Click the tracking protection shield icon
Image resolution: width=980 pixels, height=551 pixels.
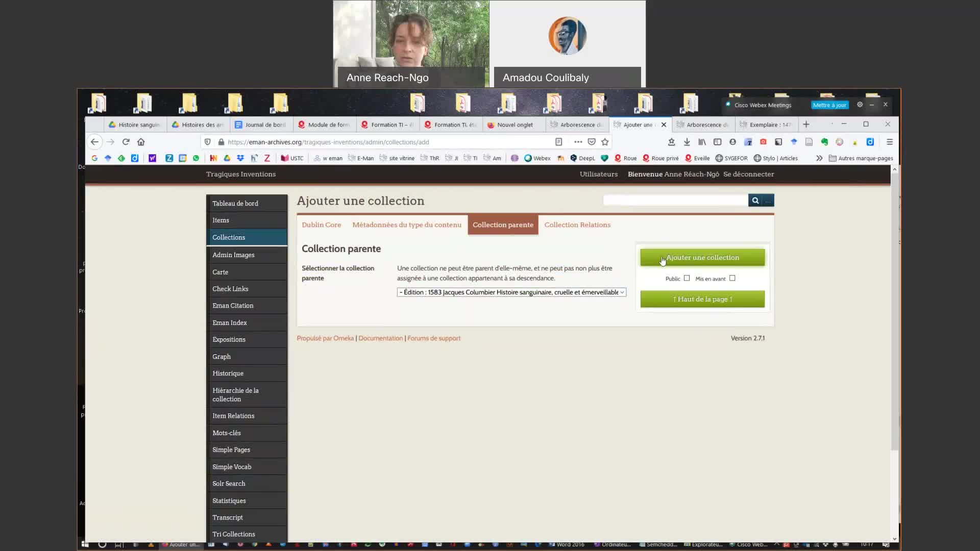(207, 142)
